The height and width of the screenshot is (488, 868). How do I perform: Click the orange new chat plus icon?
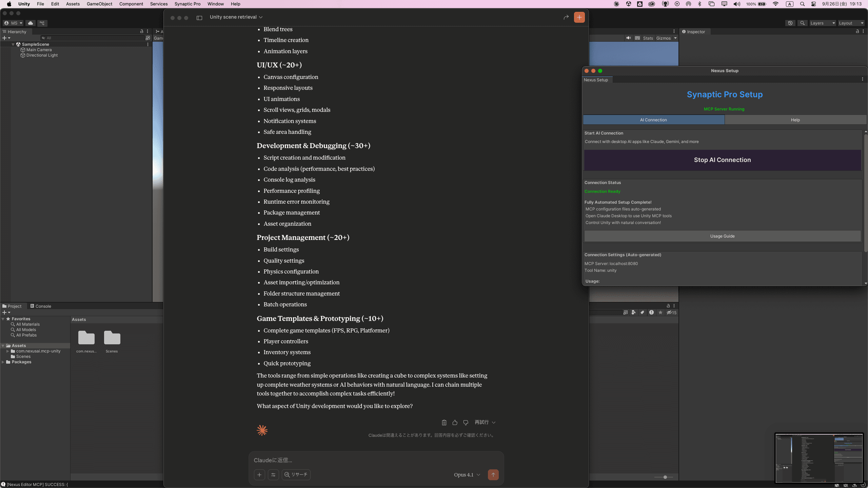click(579, 17)
